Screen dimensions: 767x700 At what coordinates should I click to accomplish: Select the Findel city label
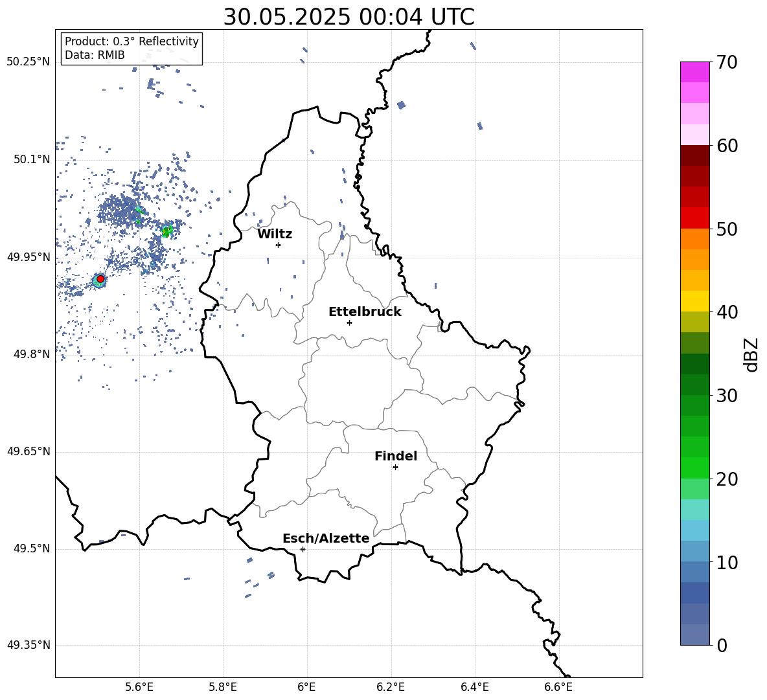pyautogui.click(x=396, y=456)
